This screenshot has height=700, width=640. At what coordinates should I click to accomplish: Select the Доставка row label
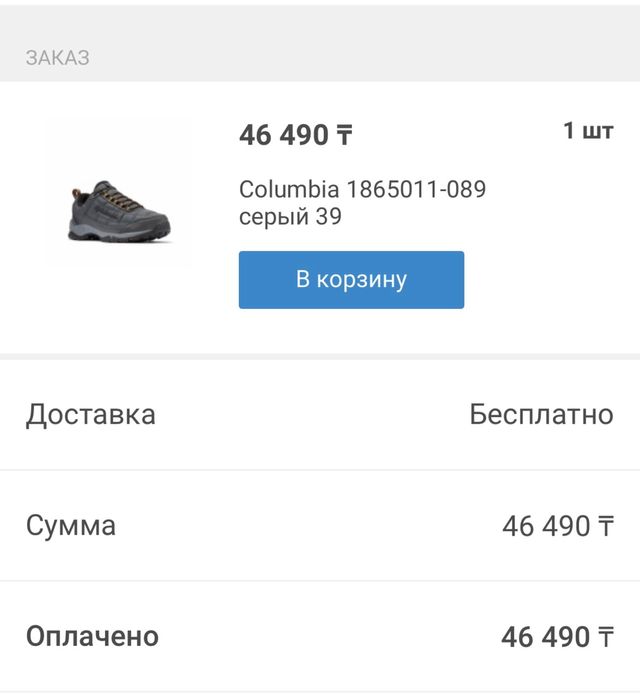(x=91, y=414)
